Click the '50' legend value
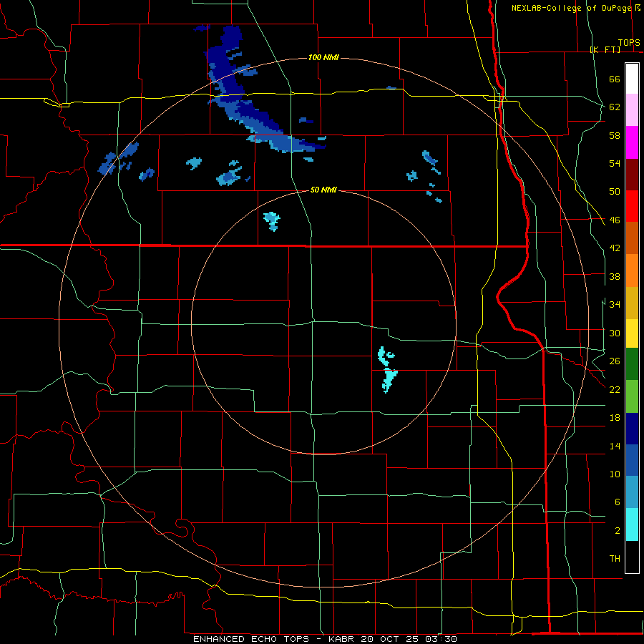This screenshot has width=644, height=644. [x=615, y=192]
